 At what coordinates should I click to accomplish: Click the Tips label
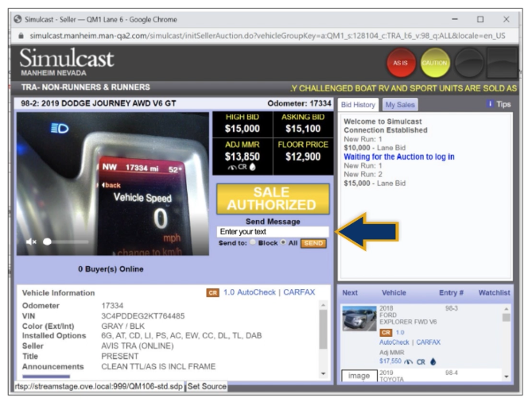click(503, 104)
